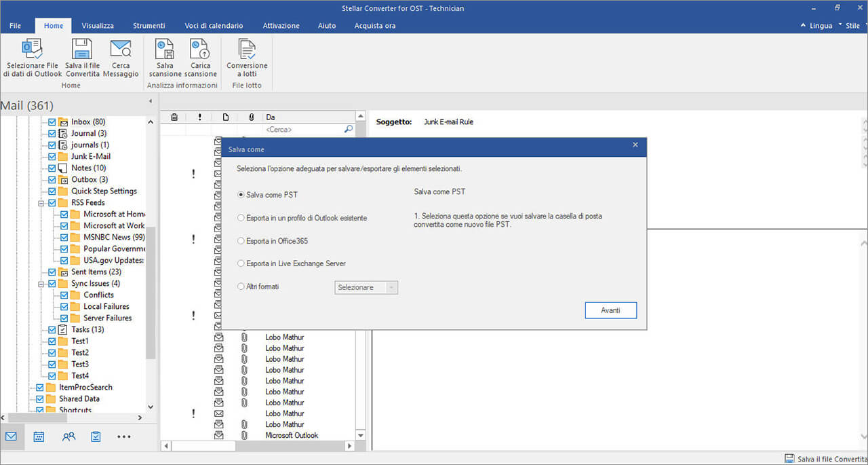Uncheck the Shared Data checkbox
Screen dimensions: 868x465
[40, 398]
